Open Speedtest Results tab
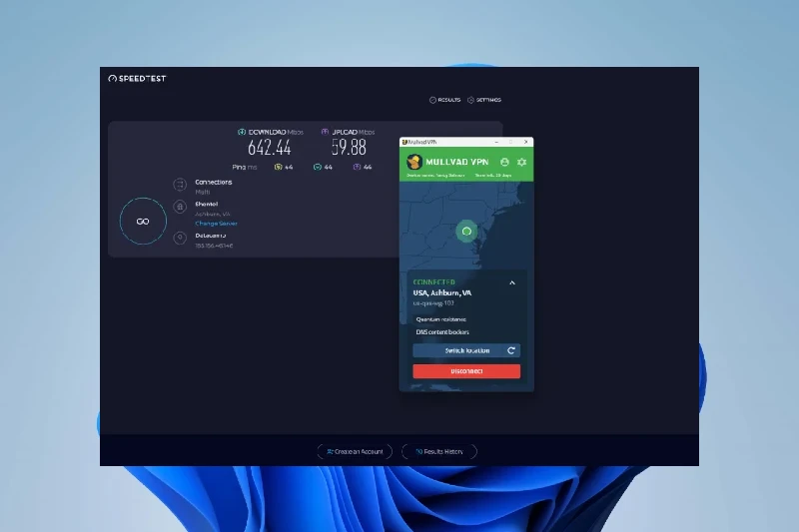The height and width of the screenshot is (532, 799). tap(444, 100)
